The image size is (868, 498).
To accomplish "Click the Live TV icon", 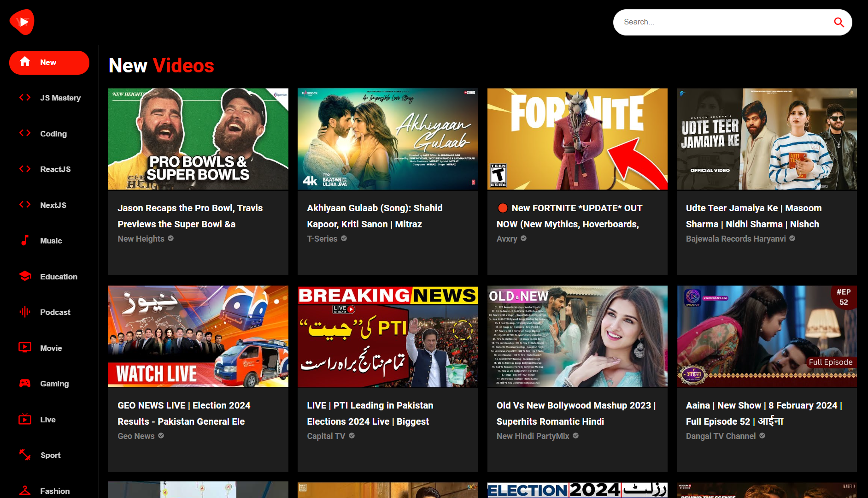I will coord(25,419).
